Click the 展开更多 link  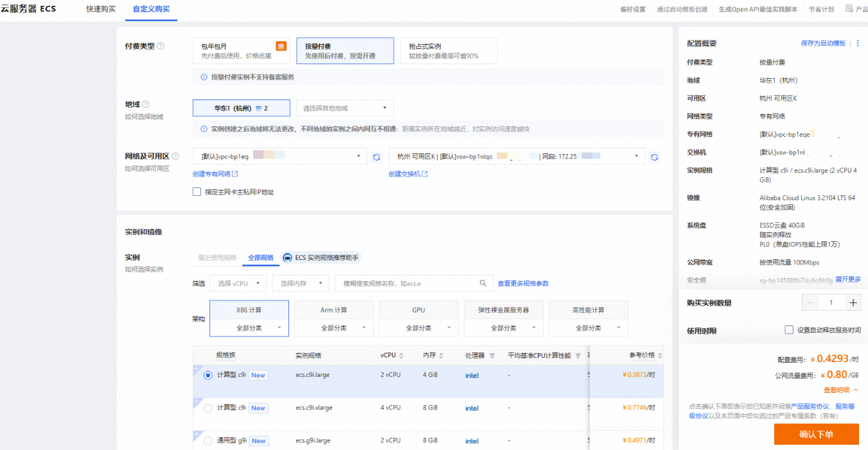coord(848,279)
